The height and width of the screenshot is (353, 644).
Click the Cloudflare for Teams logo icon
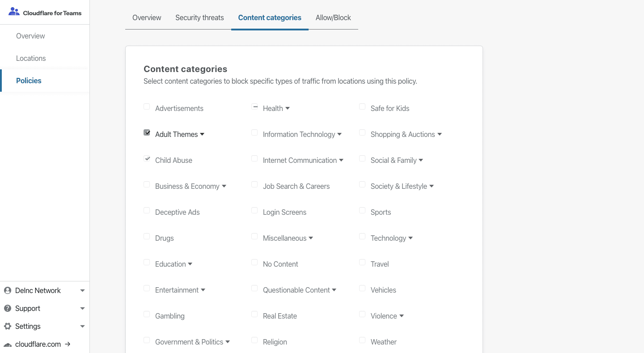(x=14, y=12)
